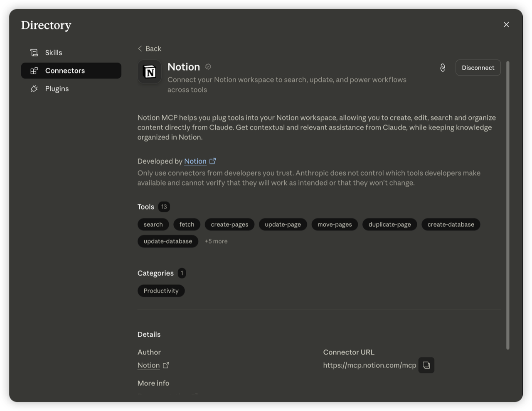Image resolution: width=532 pixels, height=411 pixels.
Task: Open the Skills section
Action: [x=71, y=53]
